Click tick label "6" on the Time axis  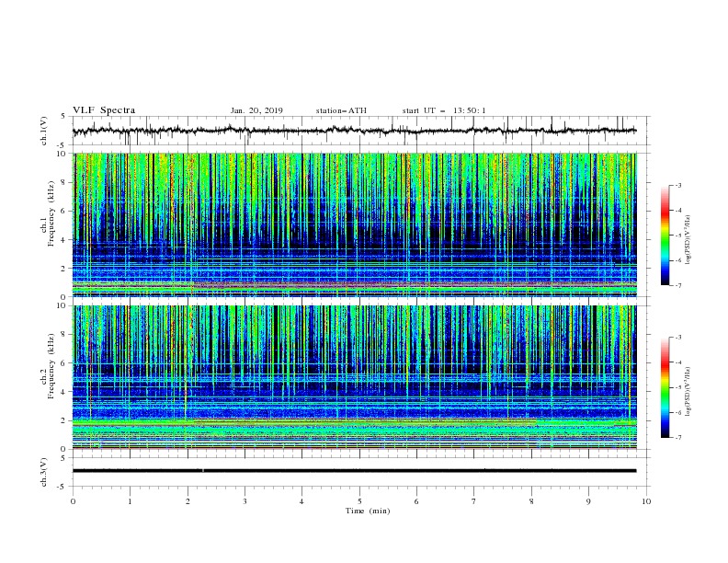point(417,501)
